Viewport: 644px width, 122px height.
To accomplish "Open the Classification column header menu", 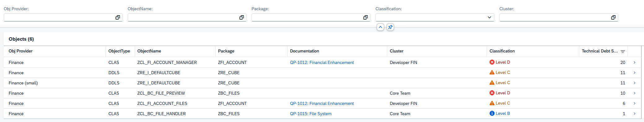I will [x=533, y=51].
